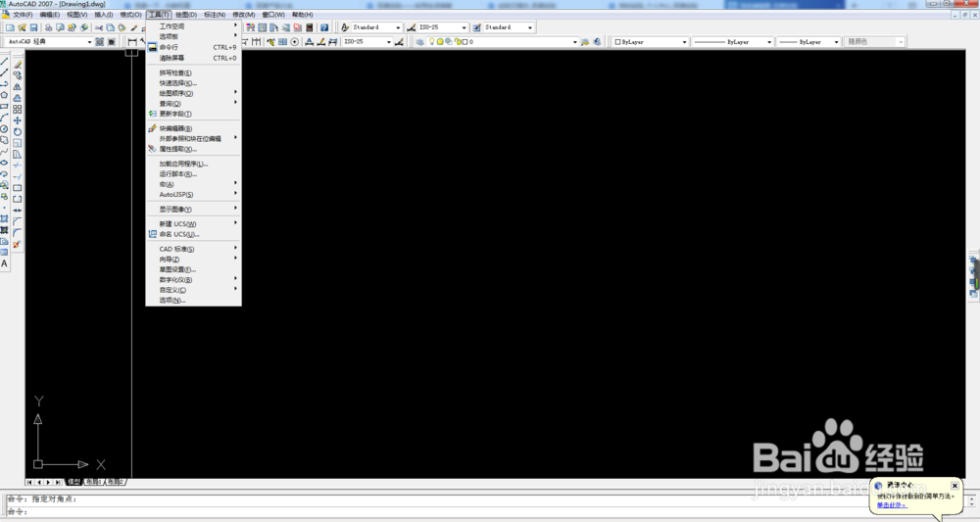Viewport: 980px width, 522px height.
Task: Select the Fillet modify tool
Action: click(x=18, y=232)
